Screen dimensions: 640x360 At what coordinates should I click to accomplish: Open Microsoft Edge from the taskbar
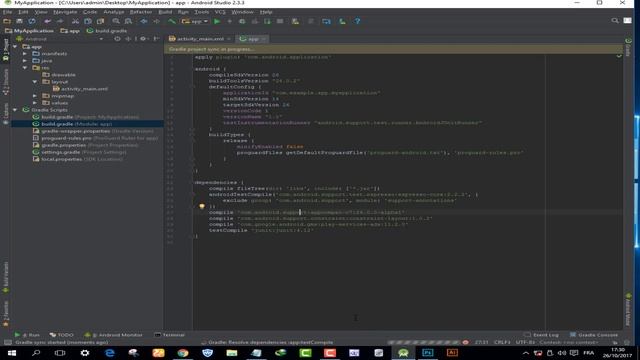[109, 353]
